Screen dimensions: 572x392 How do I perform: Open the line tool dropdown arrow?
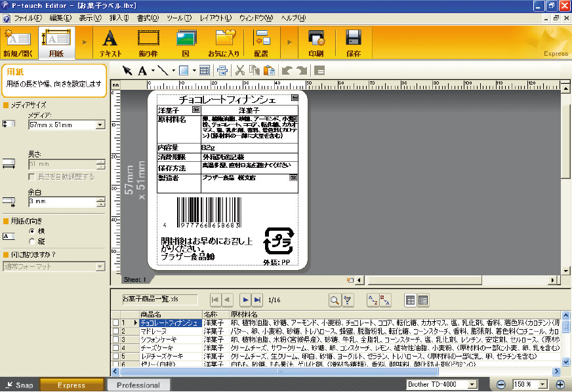coord(174,70)
